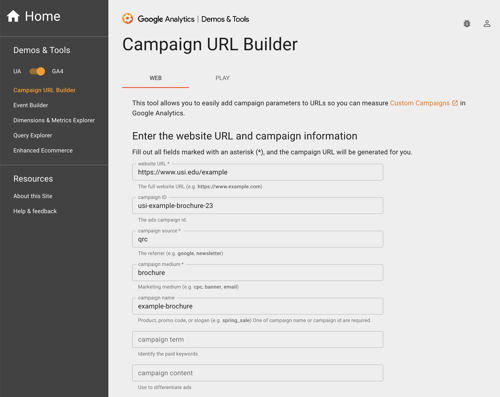
Task: Open the bug report icon
Action: [467, 24]
